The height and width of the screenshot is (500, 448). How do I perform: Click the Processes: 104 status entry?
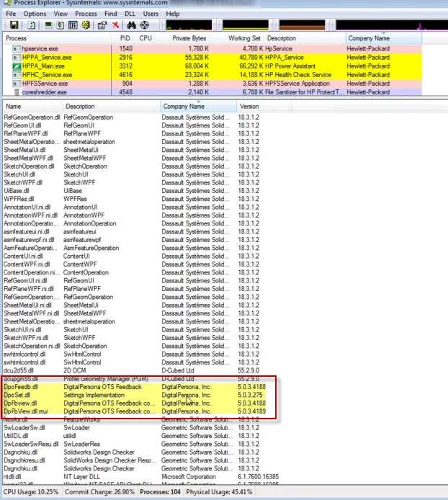tap(160, 492)
